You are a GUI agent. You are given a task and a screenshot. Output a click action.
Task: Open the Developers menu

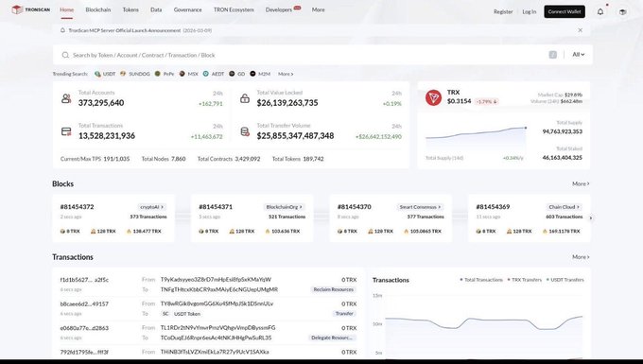coord(279,9)
